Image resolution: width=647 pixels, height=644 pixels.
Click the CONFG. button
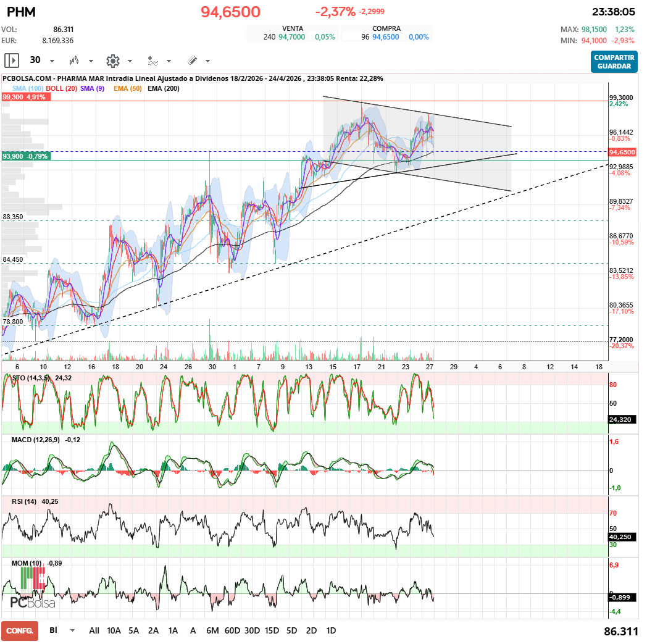(19, 631)
